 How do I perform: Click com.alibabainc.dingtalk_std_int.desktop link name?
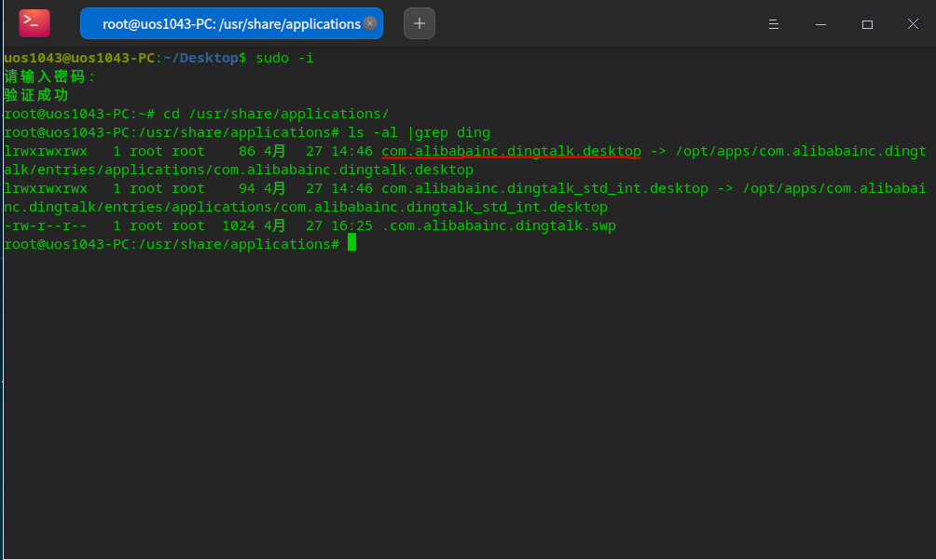click(x=545, y=188)
